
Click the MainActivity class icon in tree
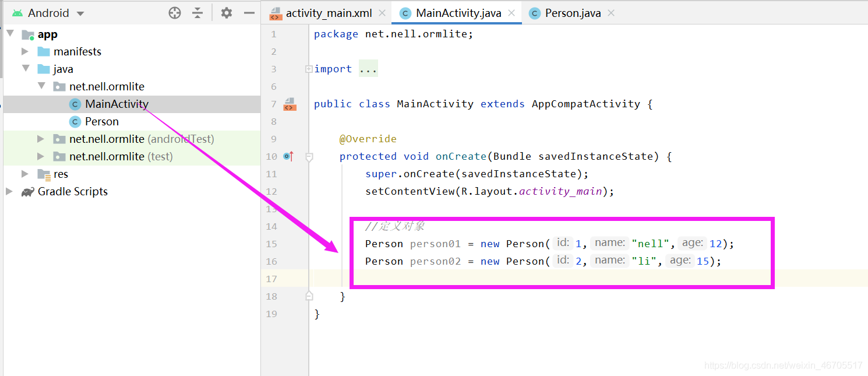click(x=75, y=104)
